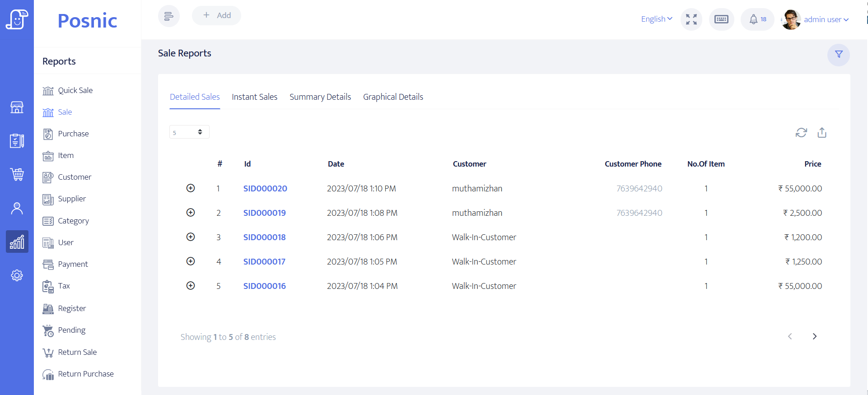The width and height of the screenshot is (868, 395).
Task: Click the refresh table icon
Action: (801, 133)
